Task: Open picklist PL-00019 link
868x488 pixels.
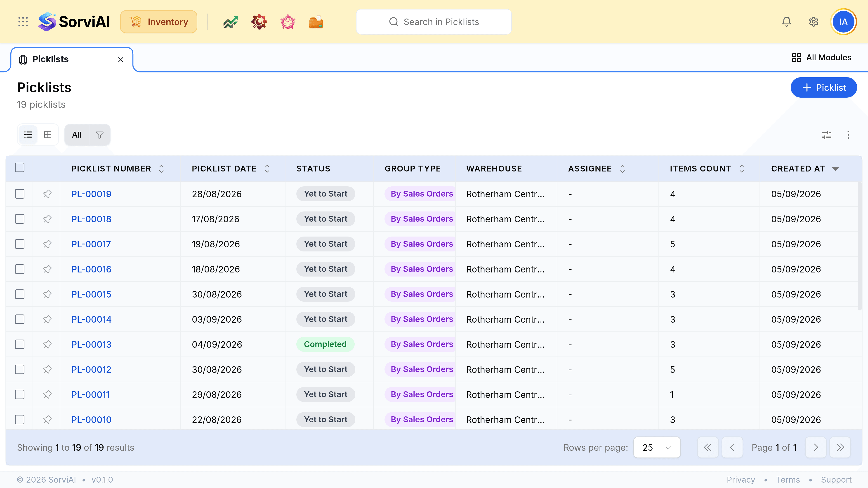Action: pos(91,194)
